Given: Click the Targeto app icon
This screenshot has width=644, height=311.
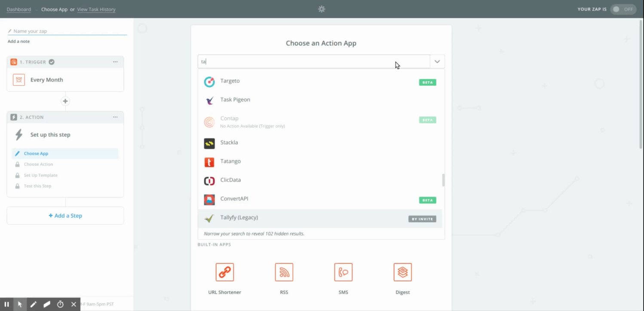Looking at the screenshot, I should 209,82.
